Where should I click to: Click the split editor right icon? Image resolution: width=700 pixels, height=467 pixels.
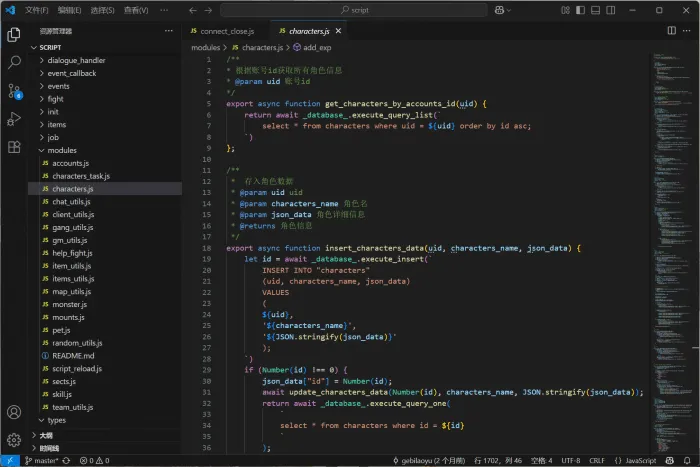(x=671, y=30)
